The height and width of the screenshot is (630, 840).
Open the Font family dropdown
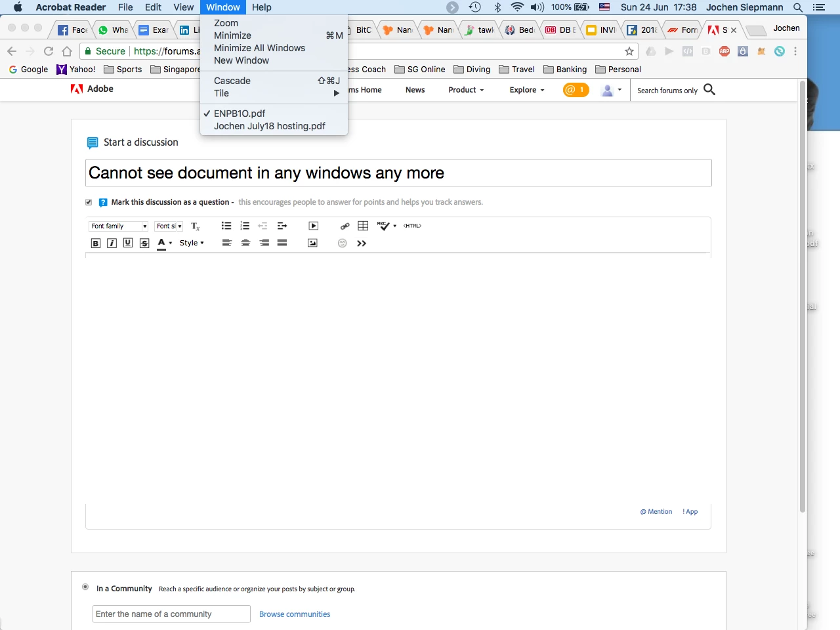[118, 226]
